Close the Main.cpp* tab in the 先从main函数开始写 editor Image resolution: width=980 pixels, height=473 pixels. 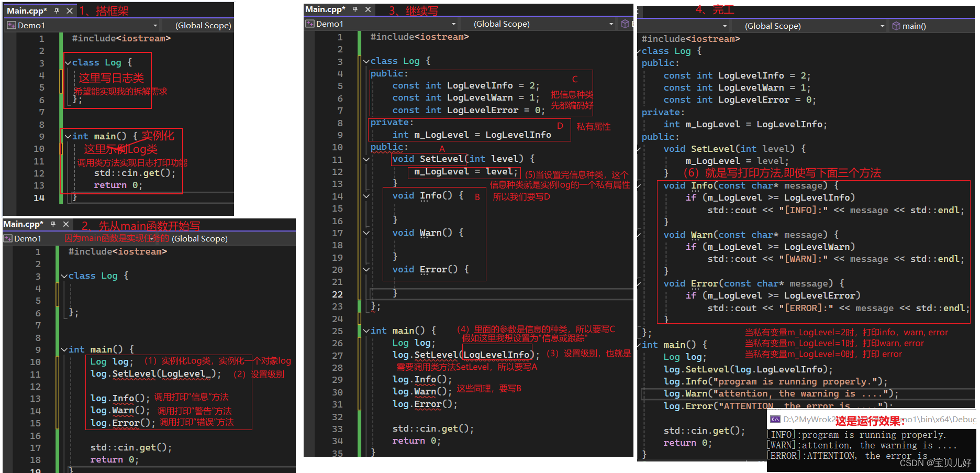pyautogui.click(x=66, y=224)
